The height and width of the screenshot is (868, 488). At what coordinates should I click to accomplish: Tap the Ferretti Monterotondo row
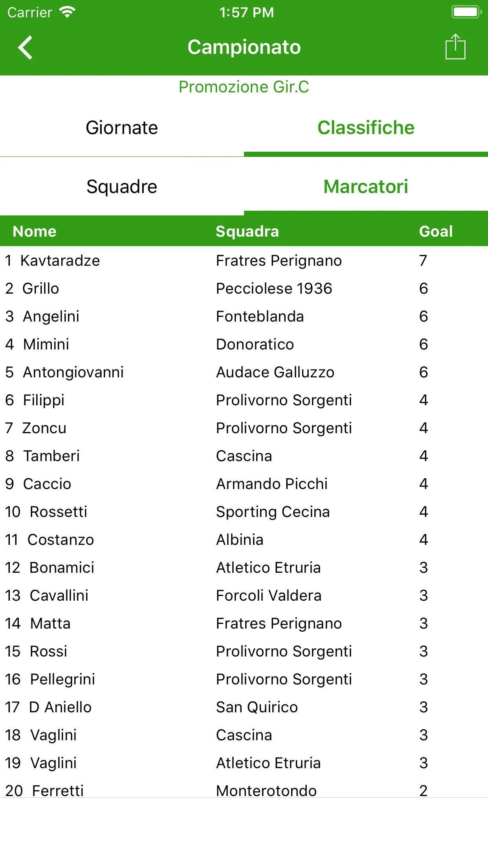point(244,791)
